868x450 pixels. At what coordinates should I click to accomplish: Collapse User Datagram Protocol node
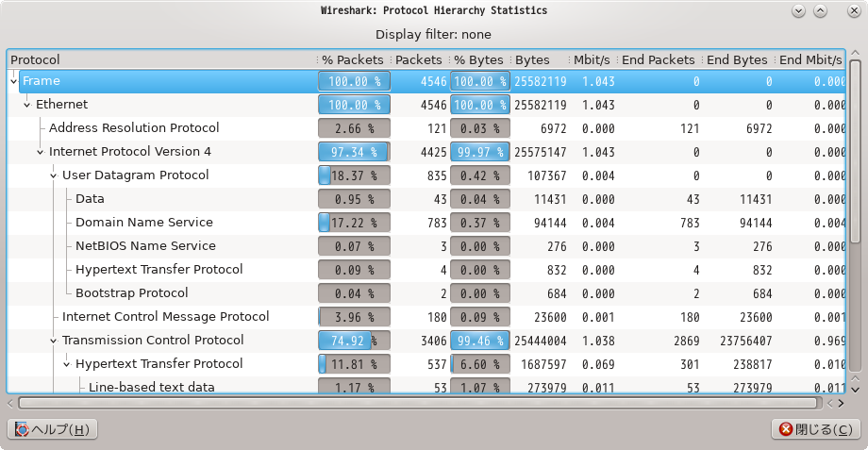(x=54, y=175)
